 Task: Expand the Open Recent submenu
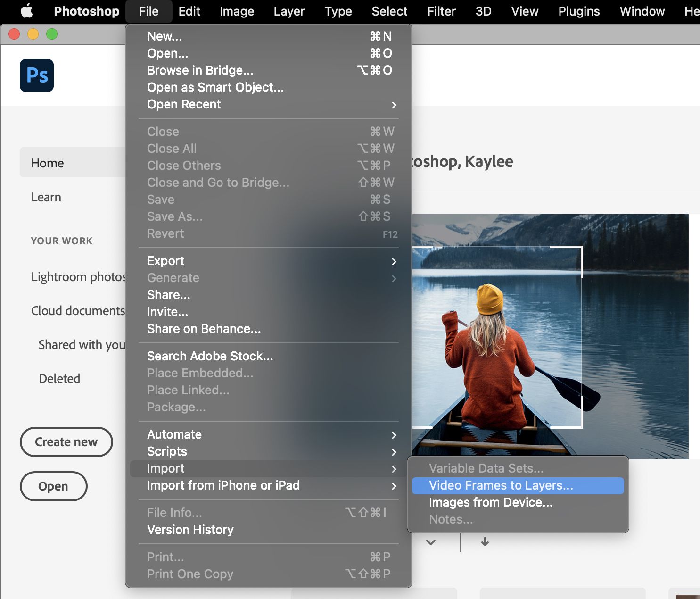point(269,104)
